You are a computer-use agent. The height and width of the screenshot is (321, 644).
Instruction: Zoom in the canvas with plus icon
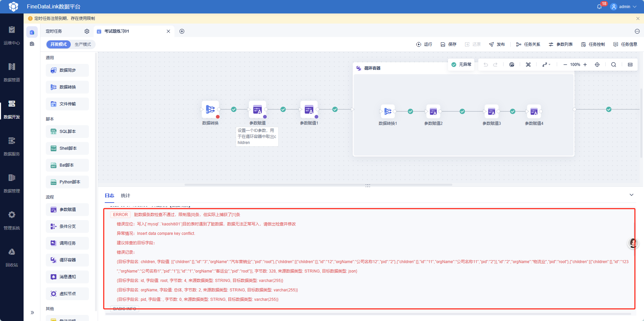pyautogui.click(x=585, y=65)
